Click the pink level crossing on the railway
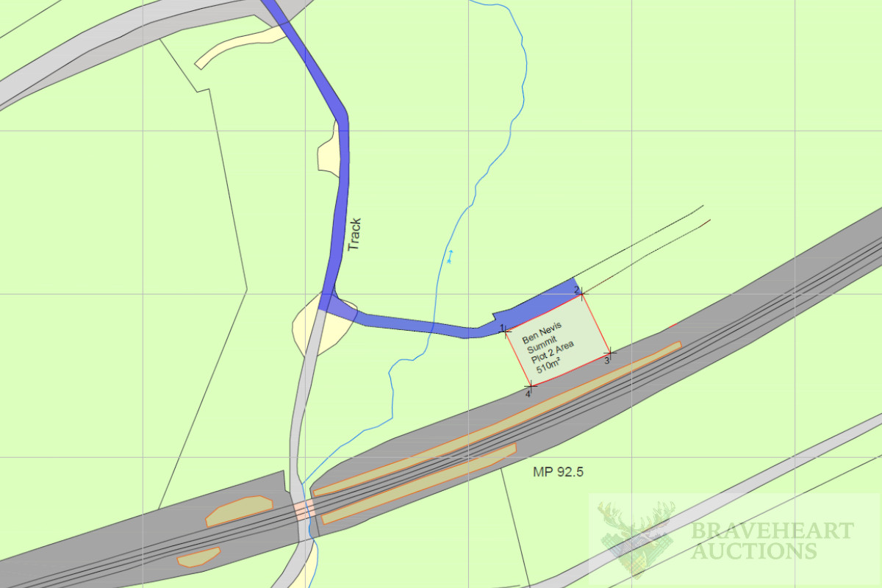The height and width of the screenshot is (588, 882). (x=304, y=509)
